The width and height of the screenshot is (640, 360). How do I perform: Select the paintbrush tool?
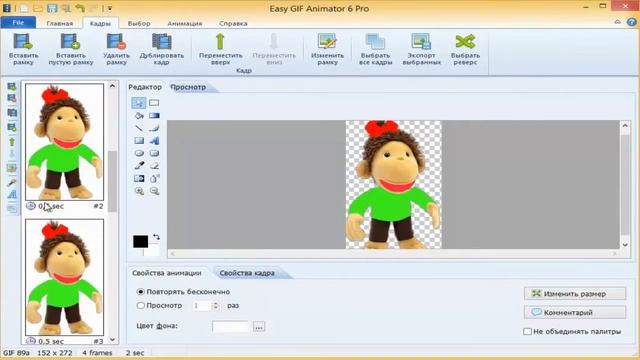click(154, 128)
